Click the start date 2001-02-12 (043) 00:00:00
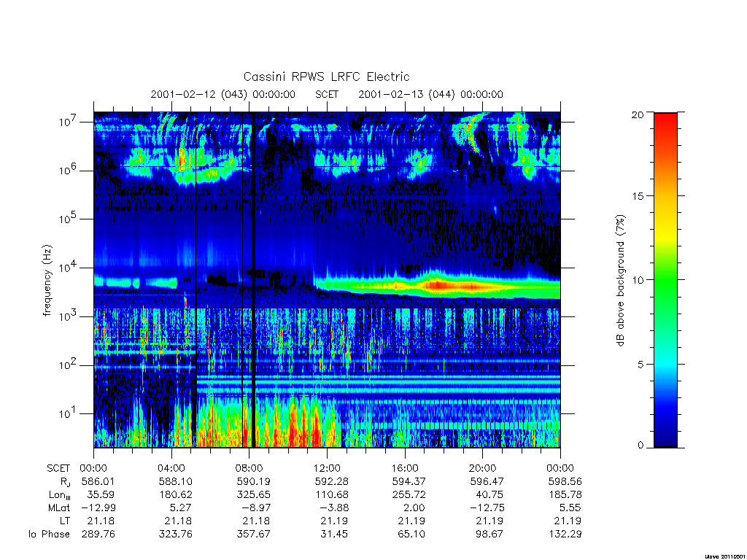Viewport: 747px width, 560px height. 223,94
